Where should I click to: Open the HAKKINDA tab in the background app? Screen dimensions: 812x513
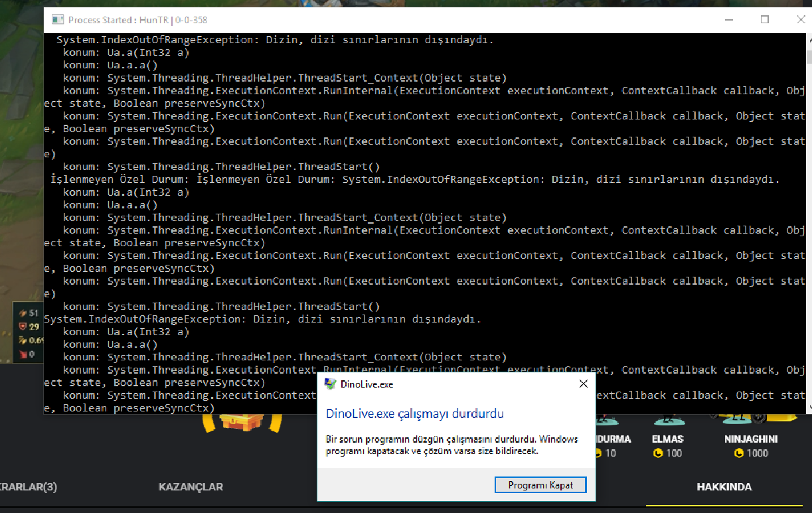coord(724,486)
